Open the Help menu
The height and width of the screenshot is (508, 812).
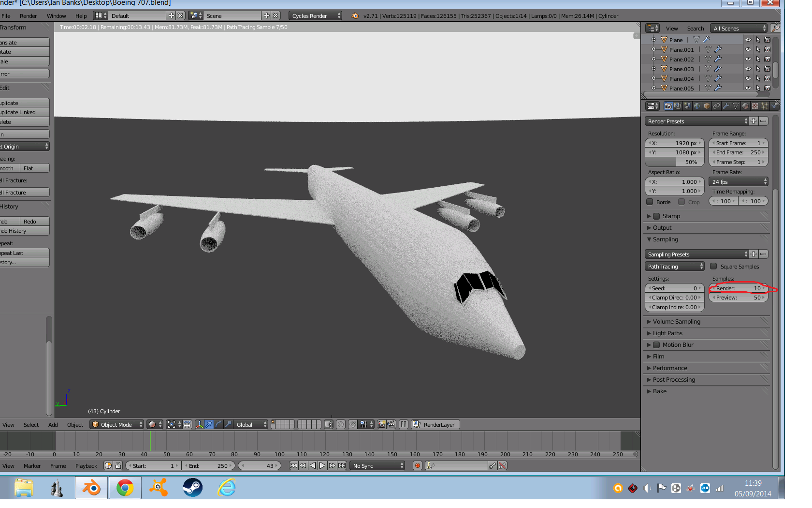[x=81, y=15]
